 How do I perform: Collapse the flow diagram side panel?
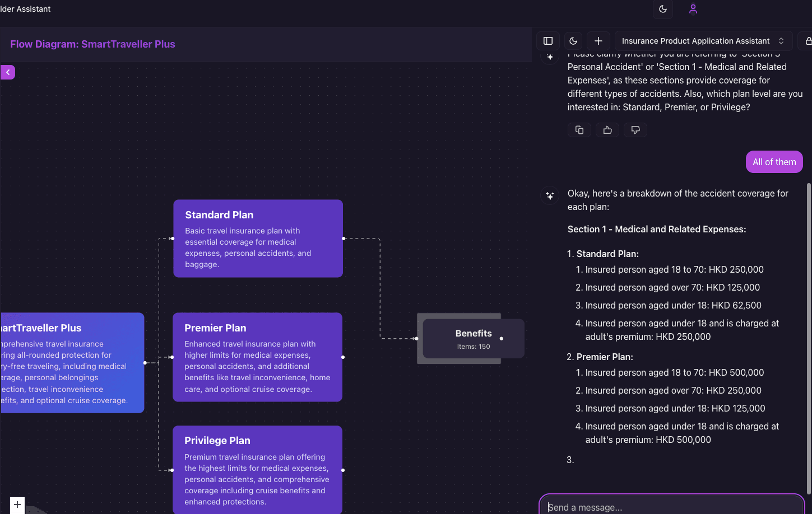coord(8,72)
